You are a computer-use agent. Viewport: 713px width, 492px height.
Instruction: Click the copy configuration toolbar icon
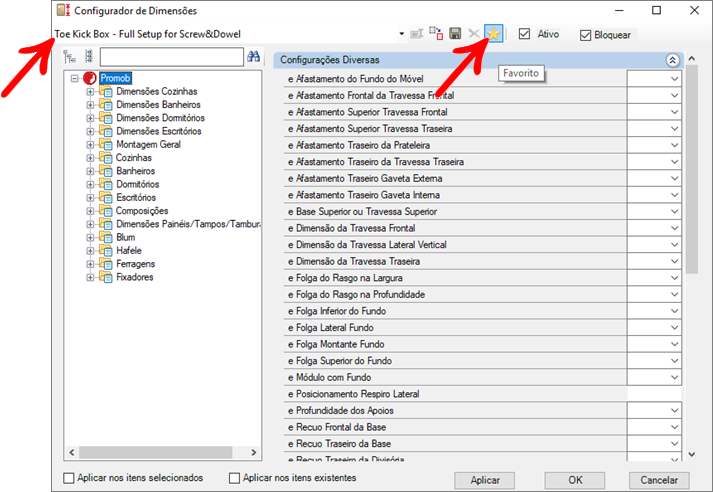coord(436,33)
